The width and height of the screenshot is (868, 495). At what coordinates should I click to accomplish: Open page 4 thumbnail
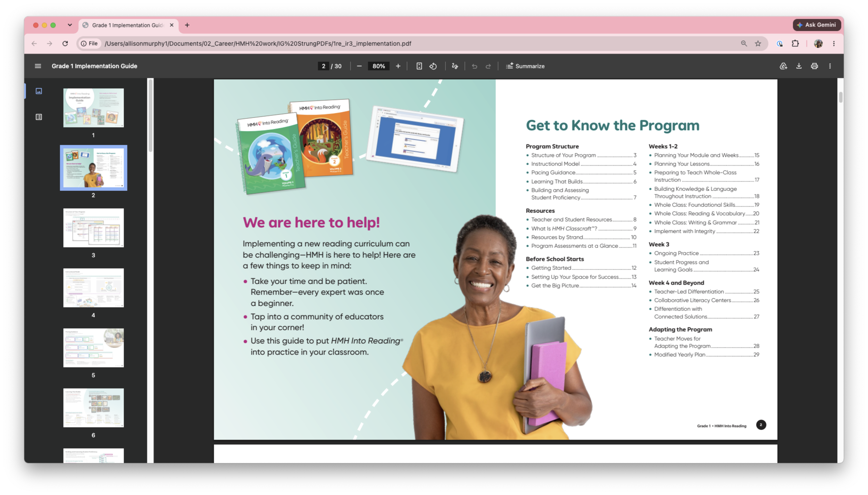(93, 288)
